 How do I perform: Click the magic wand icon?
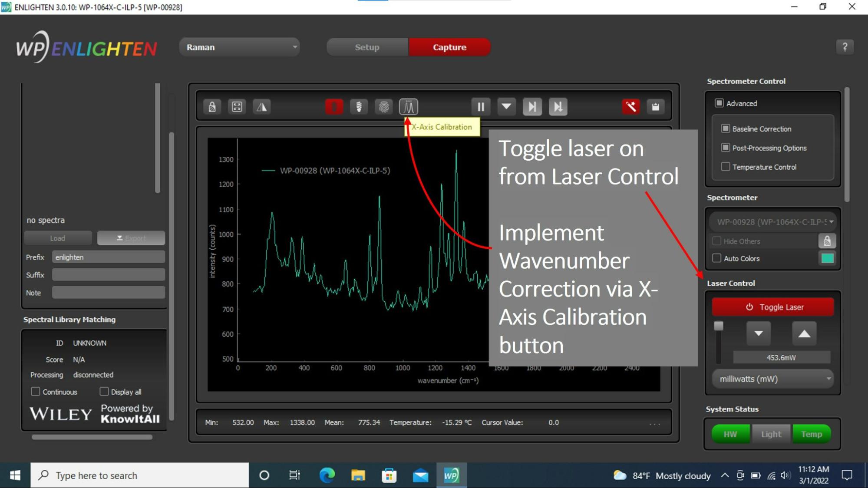pos(630,107)
